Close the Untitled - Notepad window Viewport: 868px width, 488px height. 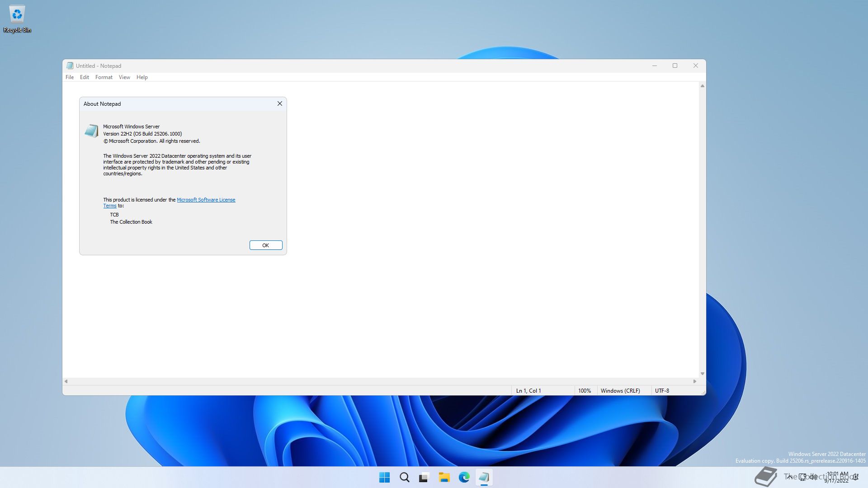point(696,66)
